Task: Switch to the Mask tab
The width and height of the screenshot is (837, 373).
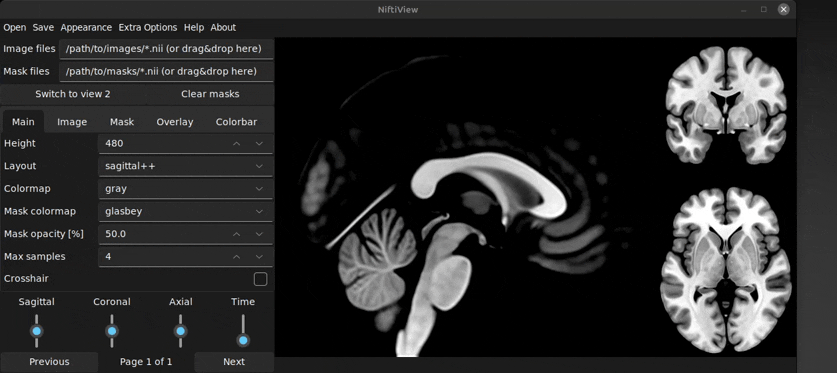Action: click(122, 122)
